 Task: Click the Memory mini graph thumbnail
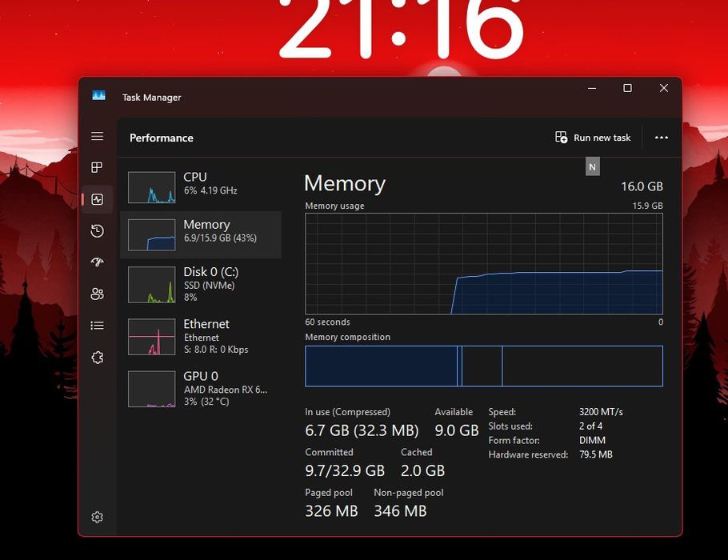point(152,235)
